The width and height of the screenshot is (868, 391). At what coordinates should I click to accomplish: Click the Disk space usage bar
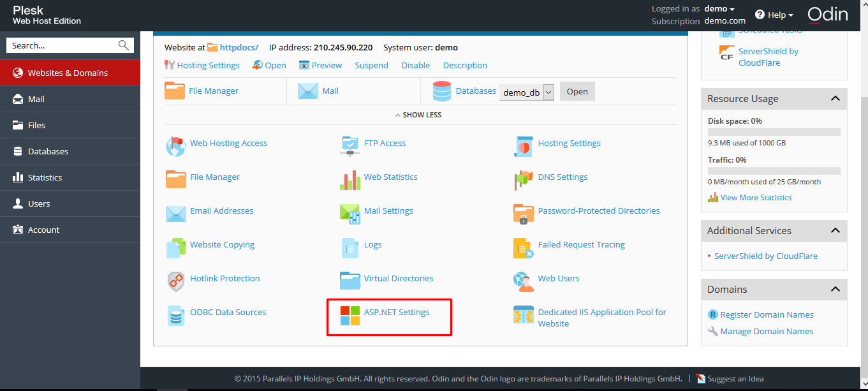click(x=773, y=131)
